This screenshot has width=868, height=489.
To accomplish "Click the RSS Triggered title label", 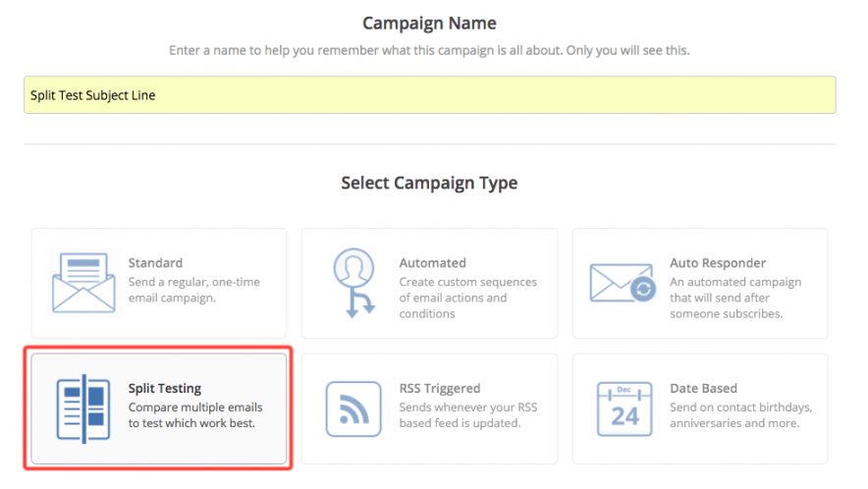I will 439,389.
